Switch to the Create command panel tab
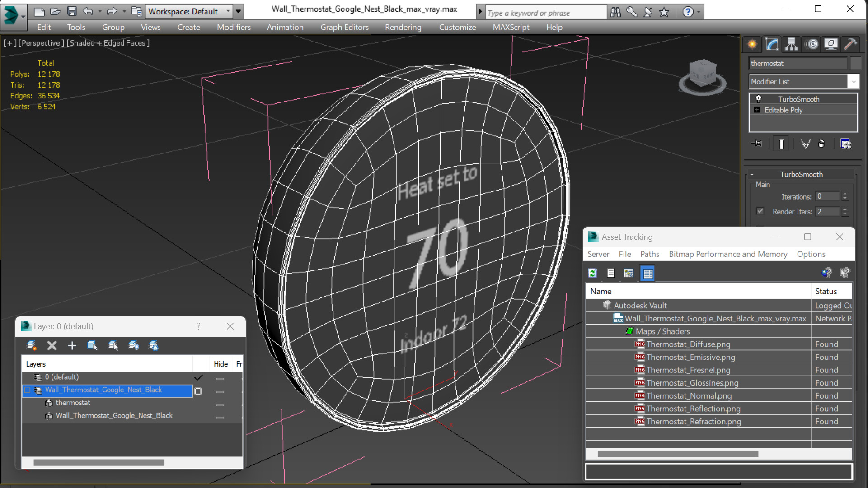Viewport: 868px width, 488px height. tap(752, 44)
